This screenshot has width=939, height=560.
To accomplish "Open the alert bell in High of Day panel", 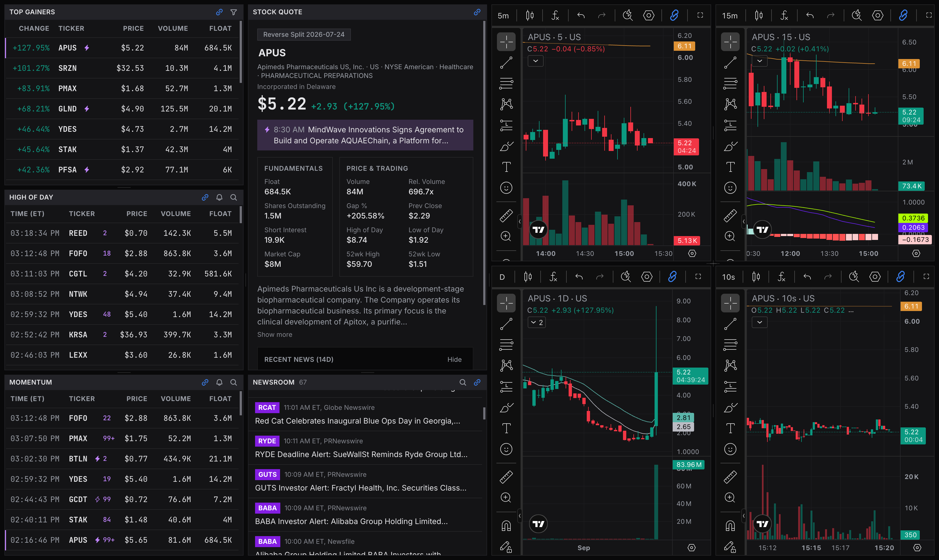I will click(x=219, y=197).
